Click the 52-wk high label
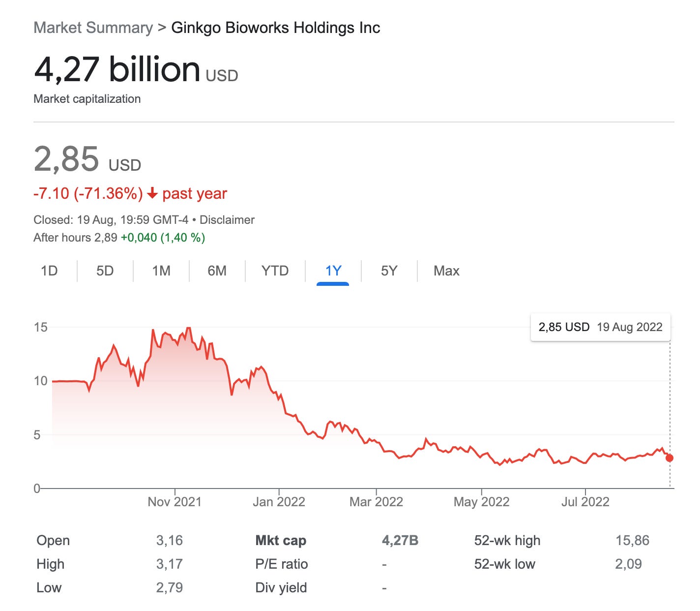Screen dimensions: 700x611 [x=507, y=541]
